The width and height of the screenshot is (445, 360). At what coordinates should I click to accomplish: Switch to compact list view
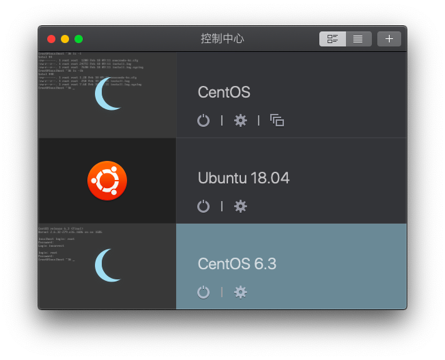click(x=358, y=39)
